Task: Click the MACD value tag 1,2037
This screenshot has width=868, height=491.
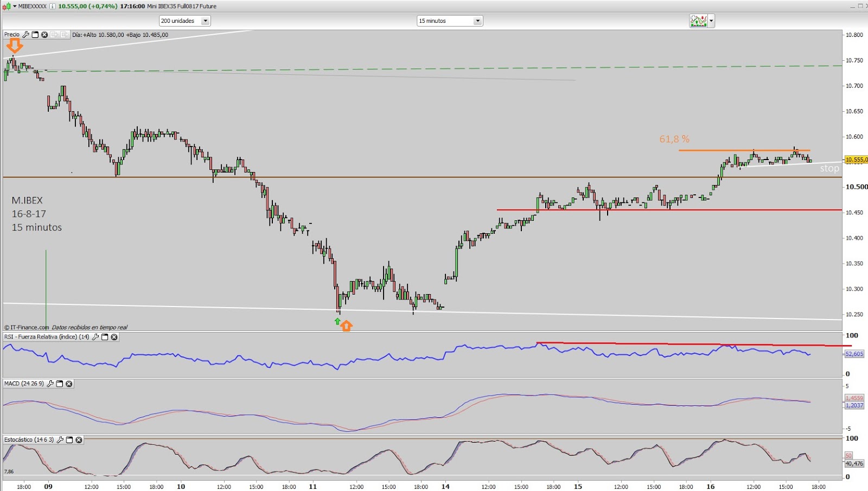Action: (x=854, y=405)
